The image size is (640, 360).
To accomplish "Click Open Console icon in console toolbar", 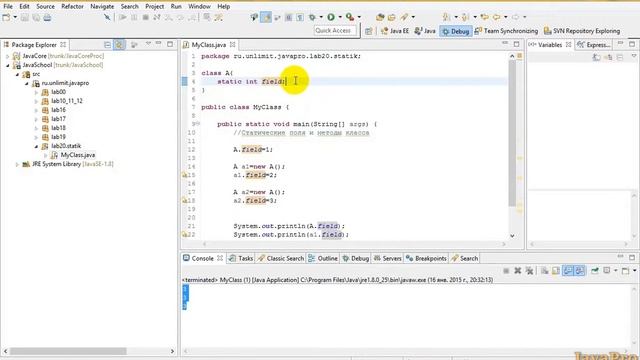I will pos(625,271).
